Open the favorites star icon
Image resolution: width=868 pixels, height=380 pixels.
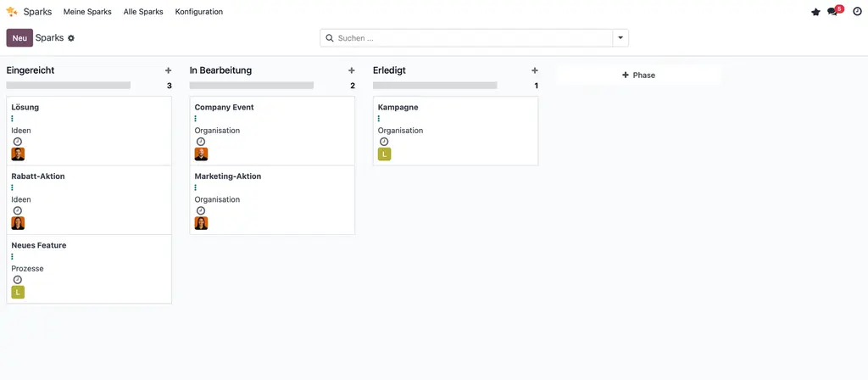pyautogui.click(x=815, y=12)
